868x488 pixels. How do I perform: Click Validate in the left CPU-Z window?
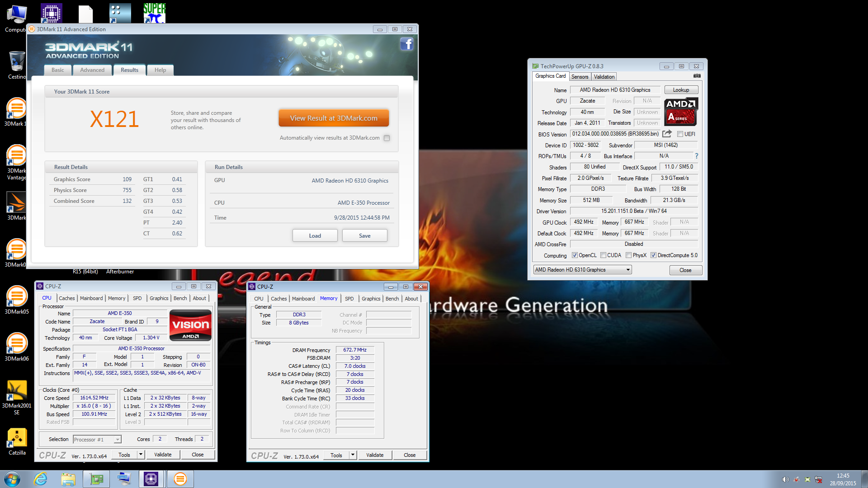(163, 455)
